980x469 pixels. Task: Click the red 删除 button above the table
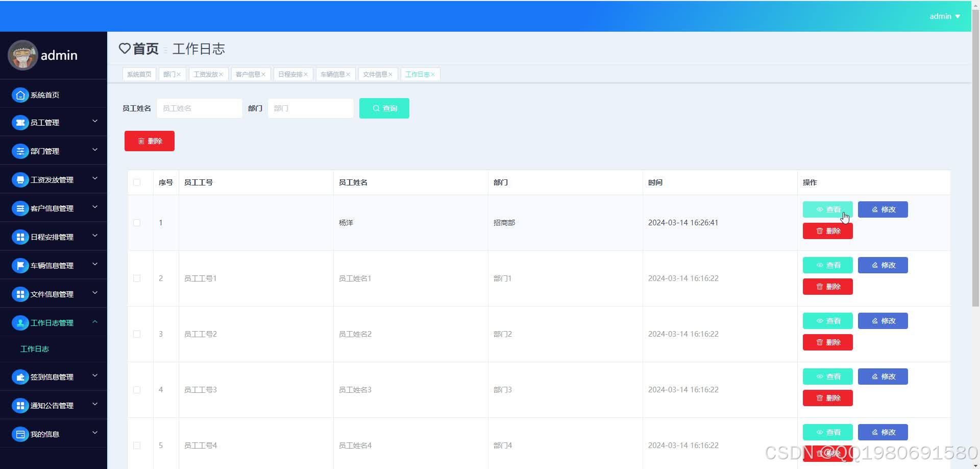[150, 141]
